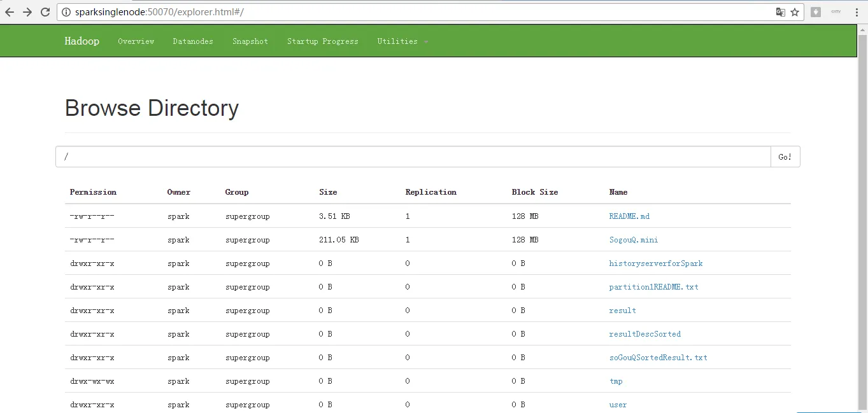This screenshot has width=868, height=413.
Task: Click the browser forward arrow
Action: [x=27, y=12]
